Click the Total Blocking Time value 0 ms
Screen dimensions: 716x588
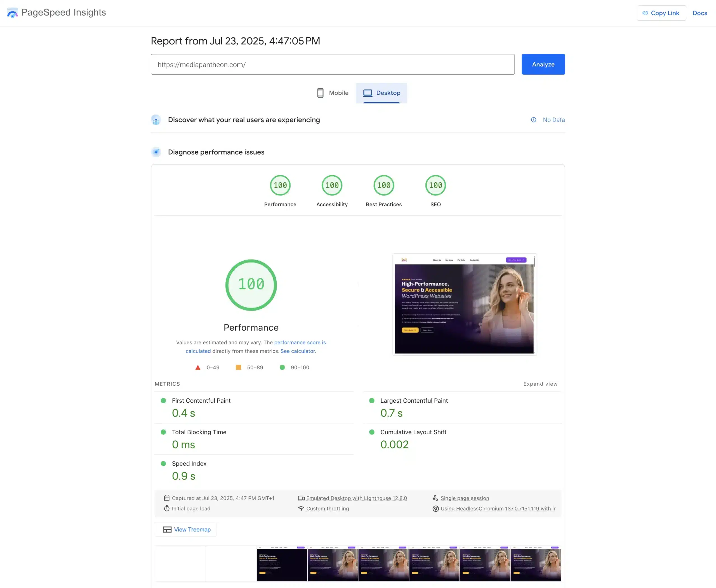coord(183,444)
